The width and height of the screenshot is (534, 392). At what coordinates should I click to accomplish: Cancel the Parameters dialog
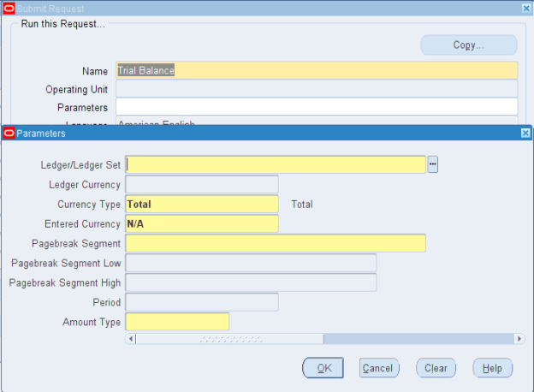(378, 368)
